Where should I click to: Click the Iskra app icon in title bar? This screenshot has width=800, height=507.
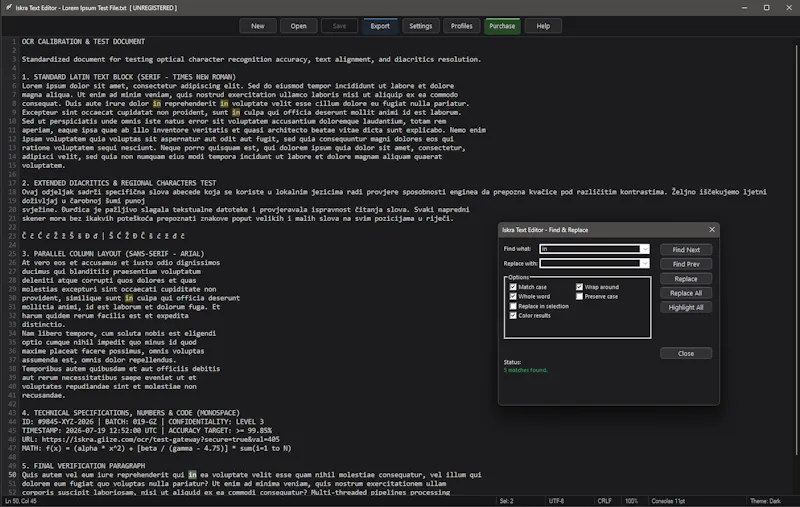coord(9,8)
